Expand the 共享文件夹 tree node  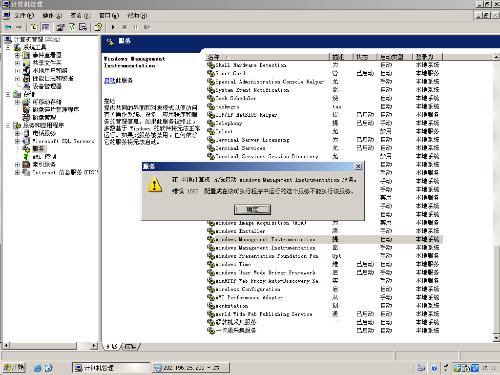point(17,63)
